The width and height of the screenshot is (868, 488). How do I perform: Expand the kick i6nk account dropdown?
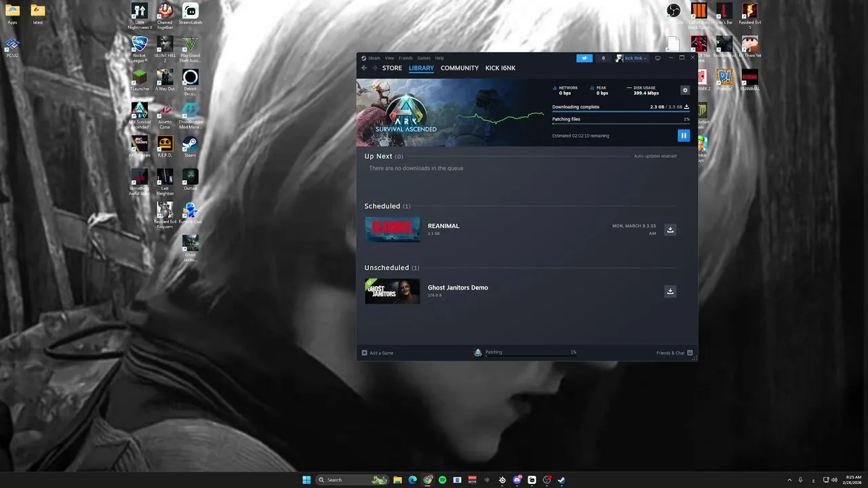[632, 58]
